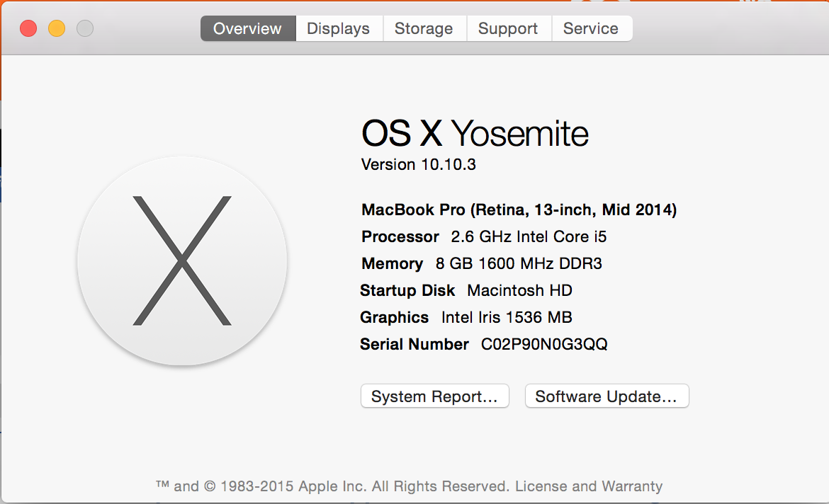This screenshot has width=829, height=504.
Task: Click the OS X Yosemite title text
Action: point(475,133)
